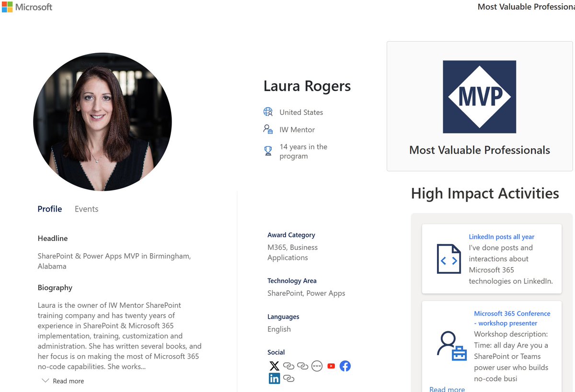Screen dimensions: 575x392
Task: Open the YouTube social icon
Action: 331,366
